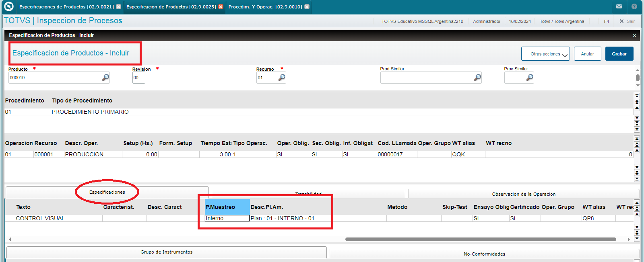Jump to first row in Operacion grid
The width and height of the screenshot is (644, 262).
click(x=637, y=139)
